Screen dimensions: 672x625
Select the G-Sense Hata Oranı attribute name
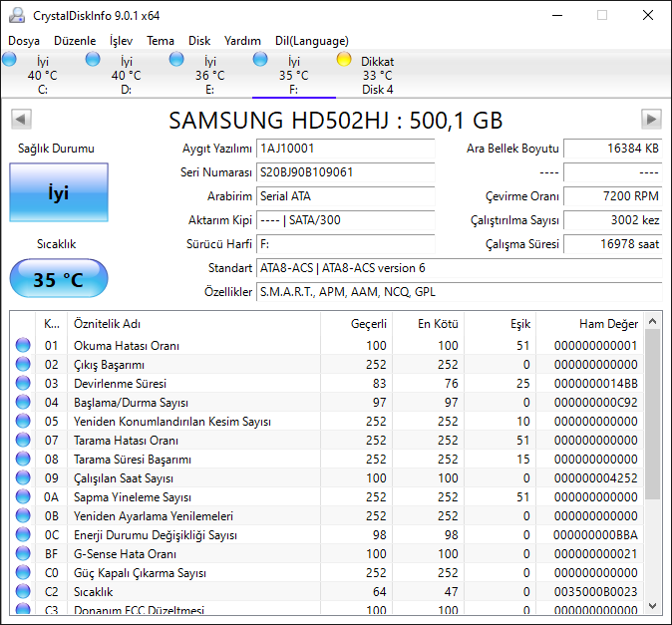pos(125,554)
